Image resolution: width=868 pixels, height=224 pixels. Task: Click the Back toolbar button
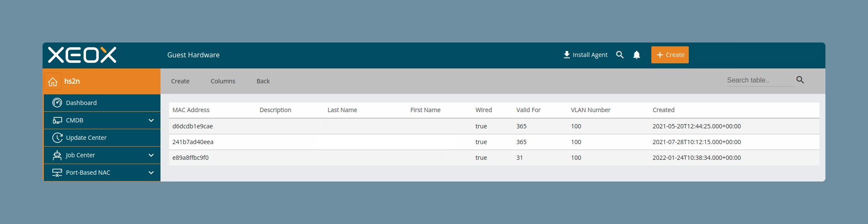pos(263,81)
